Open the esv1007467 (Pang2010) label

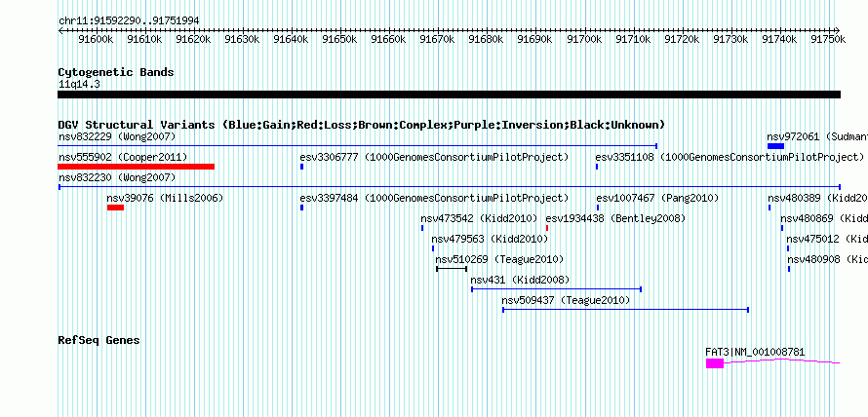657,198
